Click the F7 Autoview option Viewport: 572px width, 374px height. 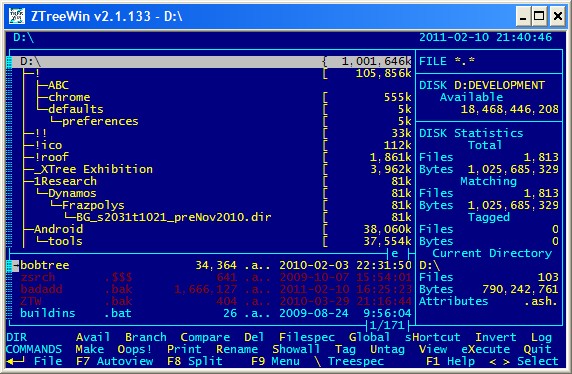tap(114, 361)
